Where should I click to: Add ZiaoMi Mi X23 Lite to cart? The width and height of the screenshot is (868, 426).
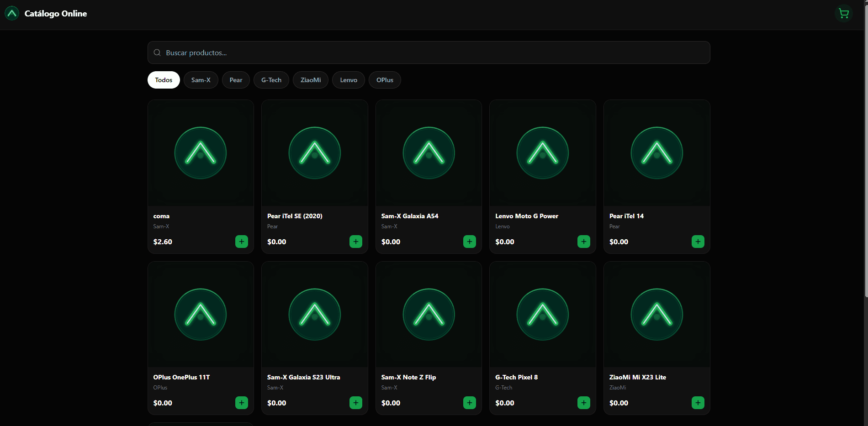point(698,403)
